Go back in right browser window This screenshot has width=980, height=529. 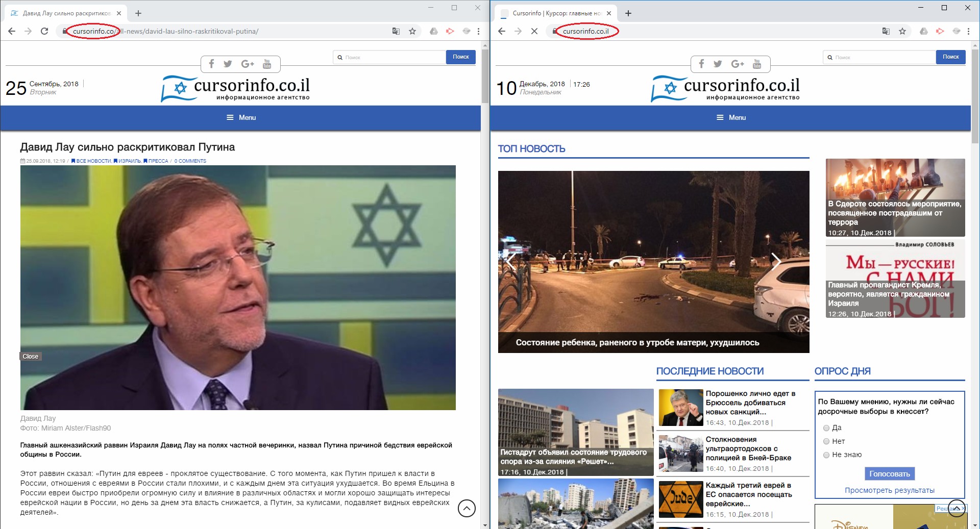[x=502, y=31]
